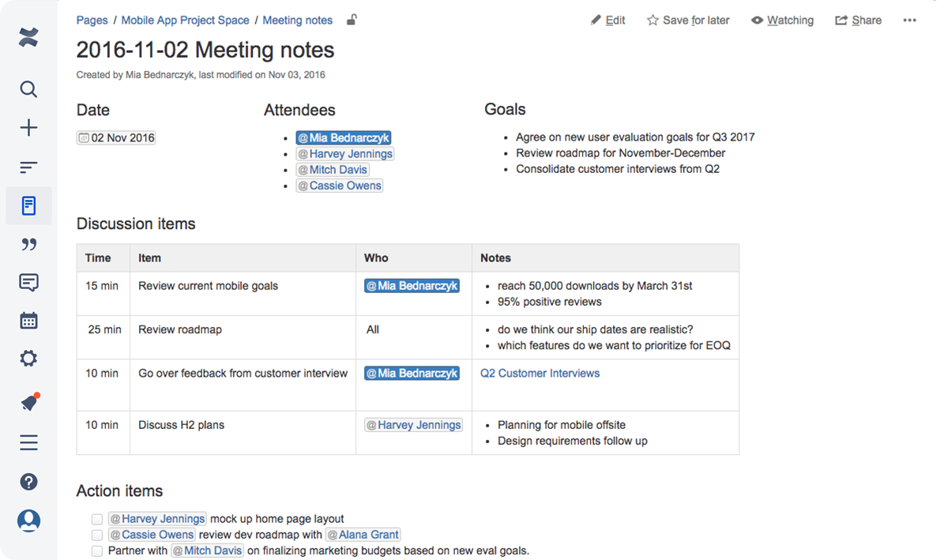
Task: Open Confluence search
Action: pyautogui.click(x=28, y=89)
